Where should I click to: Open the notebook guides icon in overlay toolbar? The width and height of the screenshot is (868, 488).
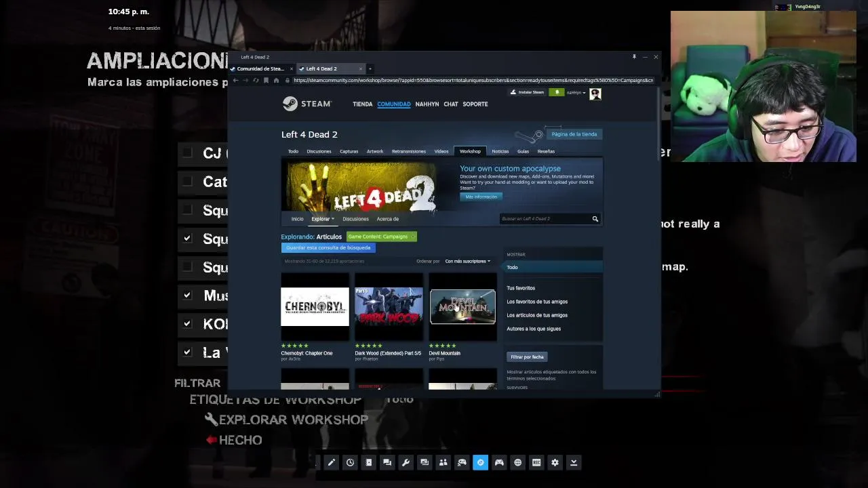click(368, 462)
